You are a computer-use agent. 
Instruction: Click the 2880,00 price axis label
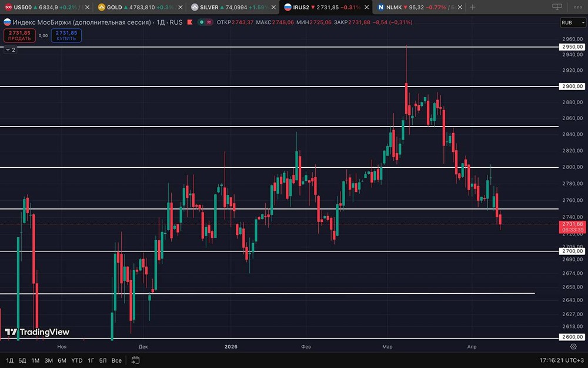pyautogui.click(x=572, y=102)
